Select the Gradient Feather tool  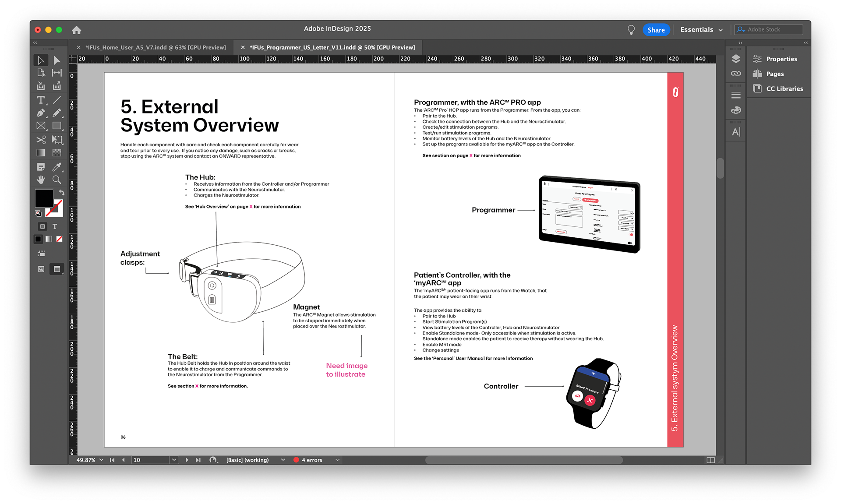(57, 152)
